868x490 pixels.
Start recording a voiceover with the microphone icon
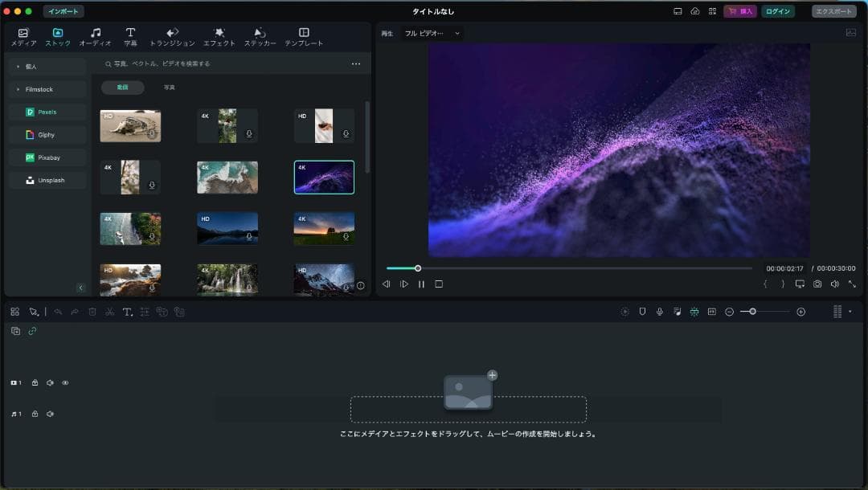coord(660,312)
